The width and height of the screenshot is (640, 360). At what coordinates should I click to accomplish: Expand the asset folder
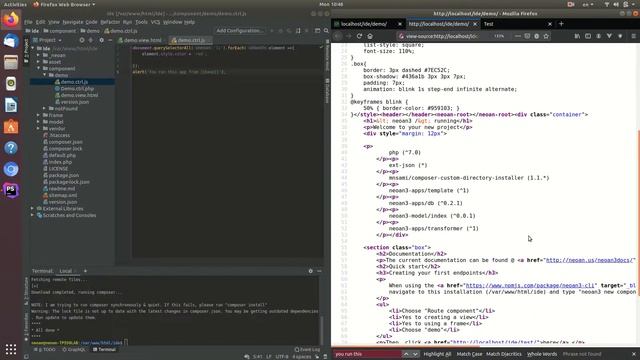(38, 62)
